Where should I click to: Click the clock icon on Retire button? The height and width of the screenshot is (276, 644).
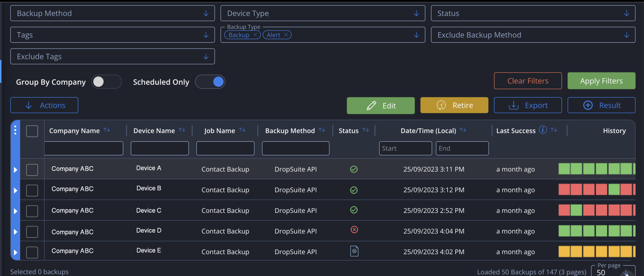tap(442, 105)
